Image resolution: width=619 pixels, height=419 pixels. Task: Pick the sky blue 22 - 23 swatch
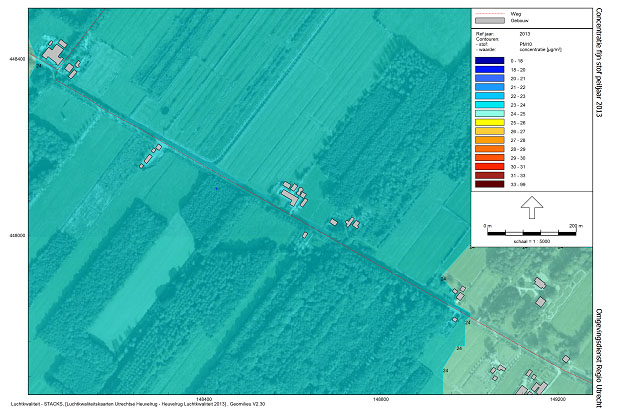pyautogui.click(x=490, y=96)
